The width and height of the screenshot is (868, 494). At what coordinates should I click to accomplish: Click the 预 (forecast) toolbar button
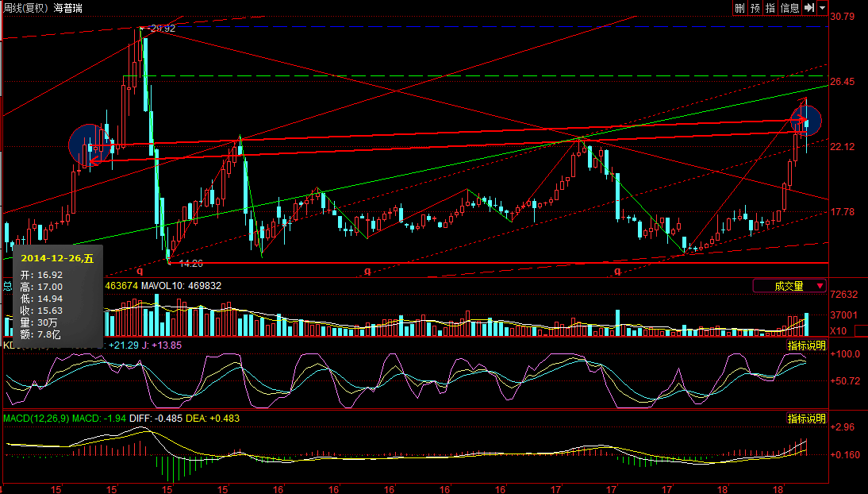(755, 8)
